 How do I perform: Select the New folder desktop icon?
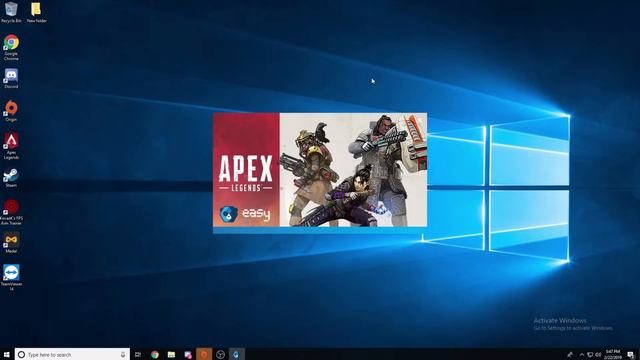[36, 12]
